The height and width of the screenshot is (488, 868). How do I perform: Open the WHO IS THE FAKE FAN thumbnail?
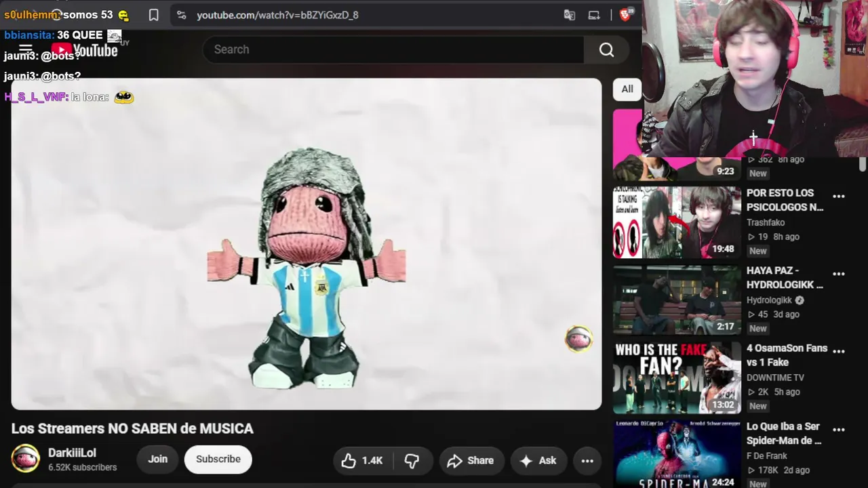[677, 378]
